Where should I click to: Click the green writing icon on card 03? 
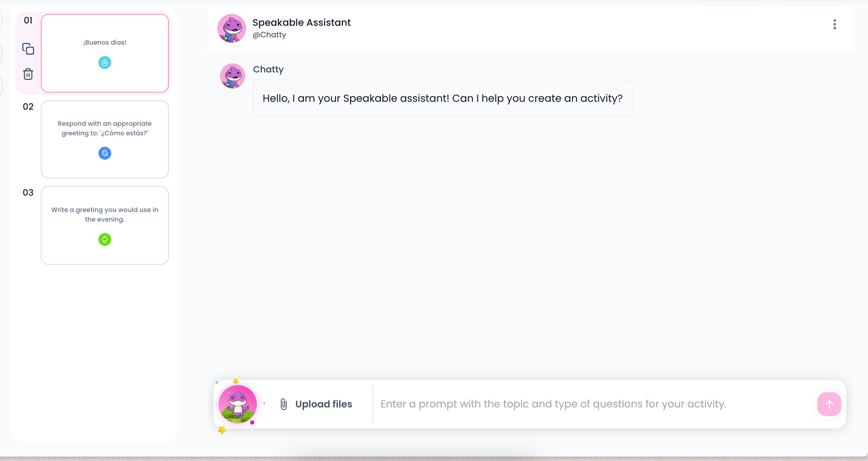[105, 239]
